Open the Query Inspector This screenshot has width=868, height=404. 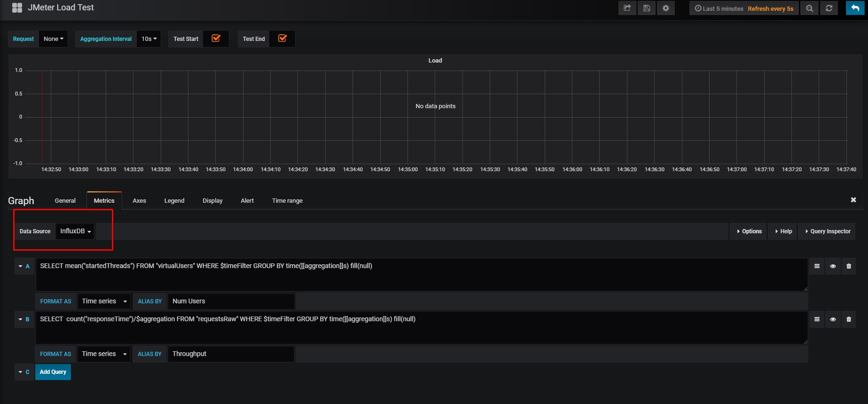click(x=827, y=231)
